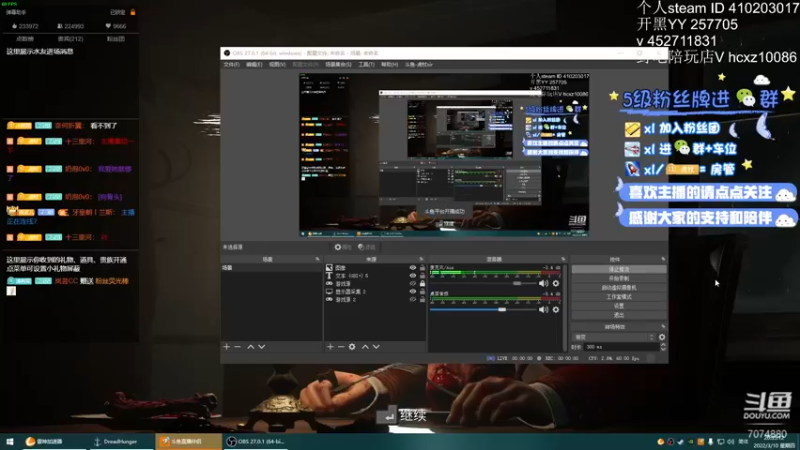Toggle lock on 文本 (GDI+) 5 source
Viewport: 800px width, 450px height.
pos(422,276)
